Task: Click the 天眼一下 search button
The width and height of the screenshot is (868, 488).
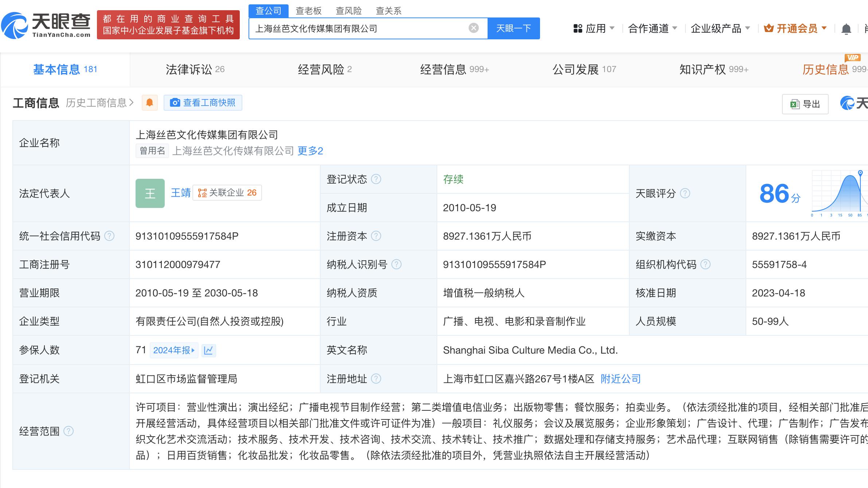Action: coord(513,28)
